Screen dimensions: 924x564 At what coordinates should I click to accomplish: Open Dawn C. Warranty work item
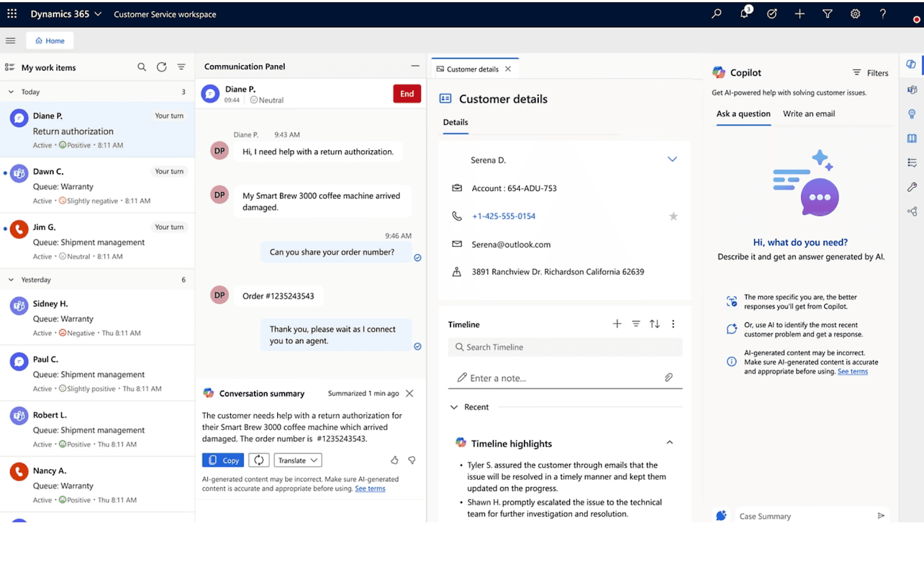tap(97, 185)
